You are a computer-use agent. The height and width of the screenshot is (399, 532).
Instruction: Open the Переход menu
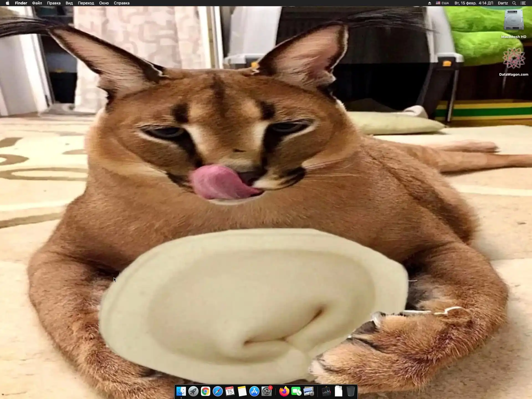coord(86,3)
